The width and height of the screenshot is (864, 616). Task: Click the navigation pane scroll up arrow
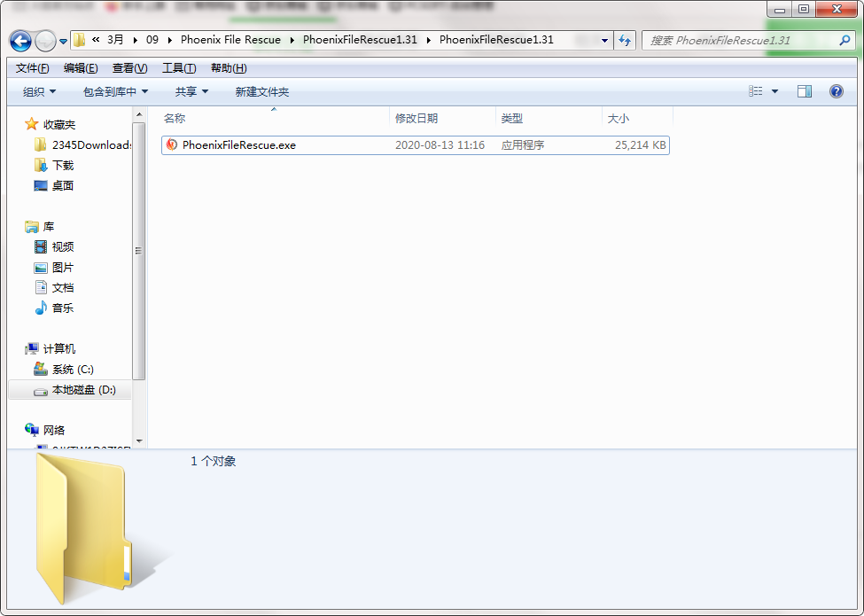139,114
